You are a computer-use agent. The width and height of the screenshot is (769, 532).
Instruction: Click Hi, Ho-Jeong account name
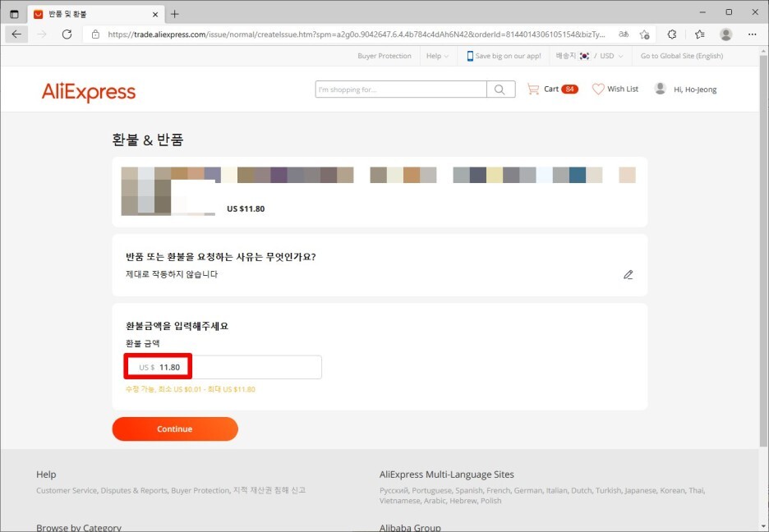pyautogui.click(x=695, y=89)
